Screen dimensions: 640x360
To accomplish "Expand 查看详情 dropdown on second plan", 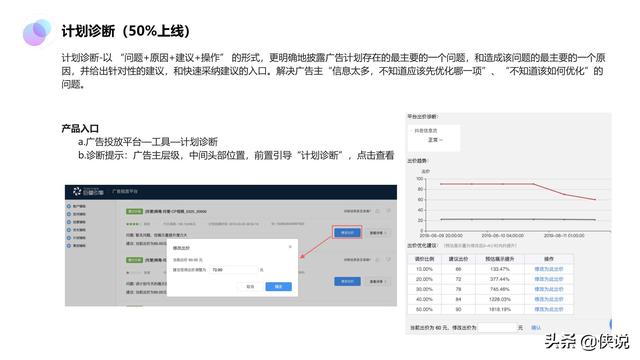I will click(x=378, y=282).
